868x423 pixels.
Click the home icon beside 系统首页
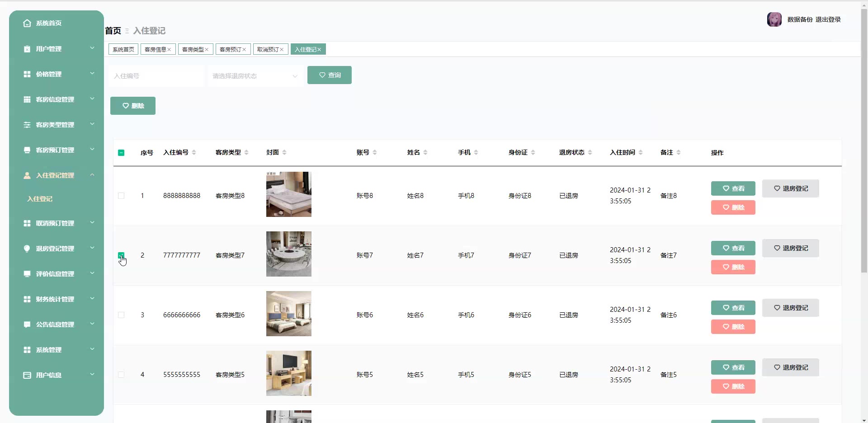coord(27,23)
